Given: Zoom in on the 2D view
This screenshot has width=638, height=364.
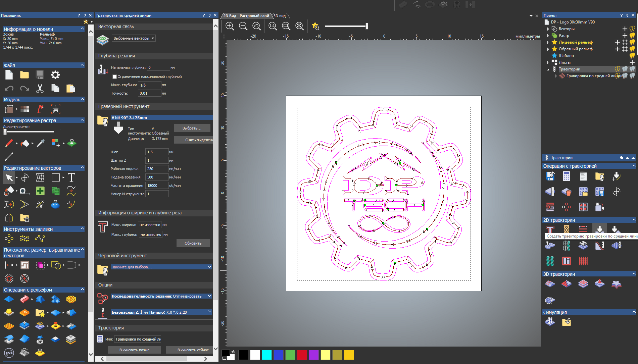Looking at the screenshot, I should click(230, 26).
